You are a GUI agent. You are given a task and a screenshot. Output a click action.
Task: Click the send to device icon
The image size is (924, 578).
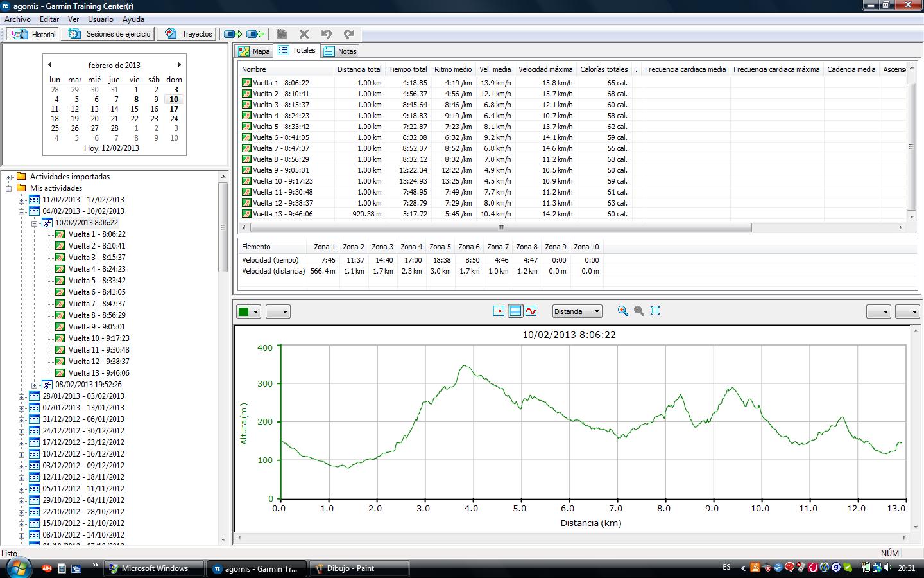pos(232,34)
